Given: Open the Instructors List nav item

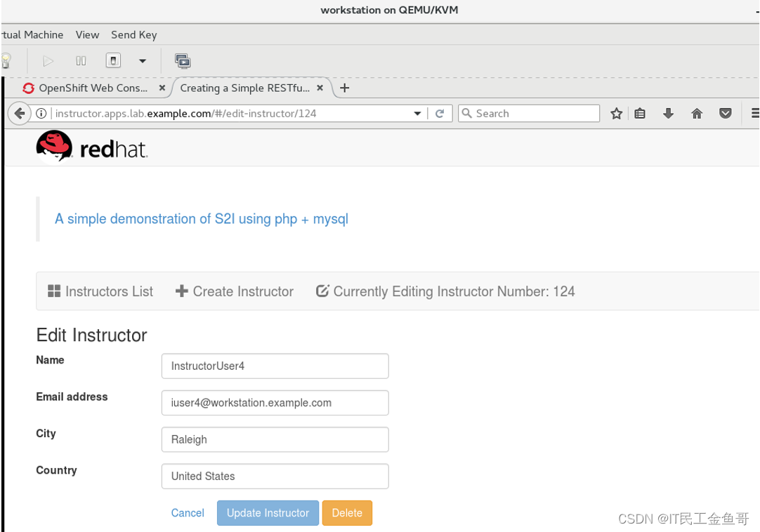Looking at the screenshot, I should click(100, 291).
